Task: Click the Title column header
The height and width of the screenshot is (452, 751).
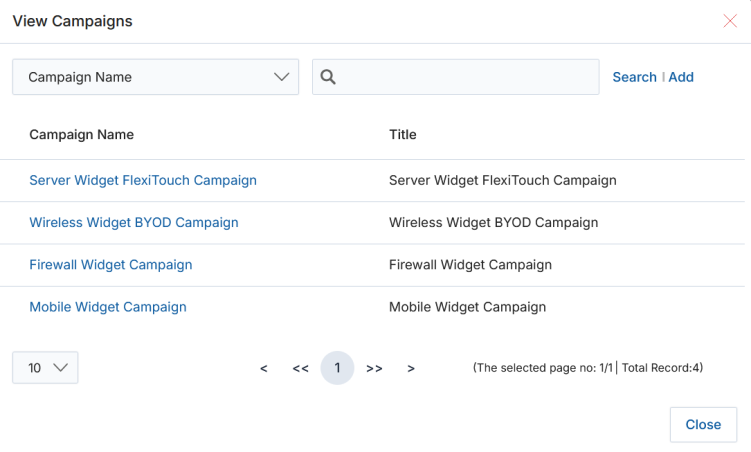Action: [x=402, y=135]
